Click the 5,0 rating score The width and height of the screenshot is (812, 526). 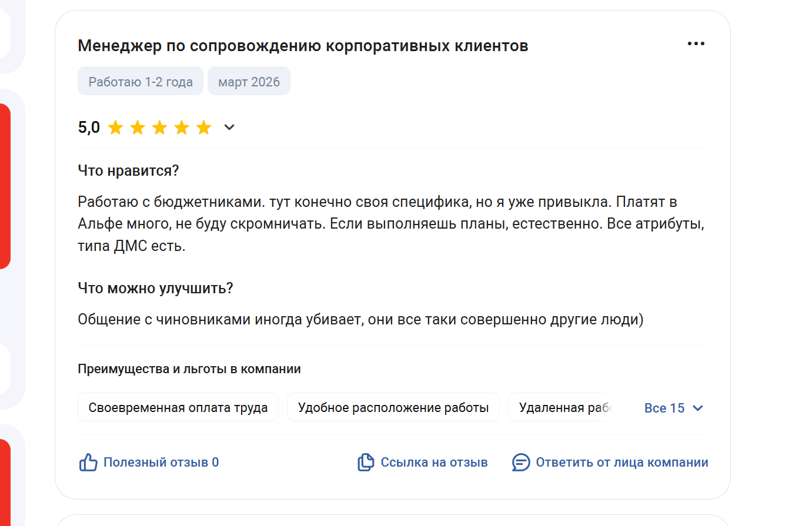89,128
